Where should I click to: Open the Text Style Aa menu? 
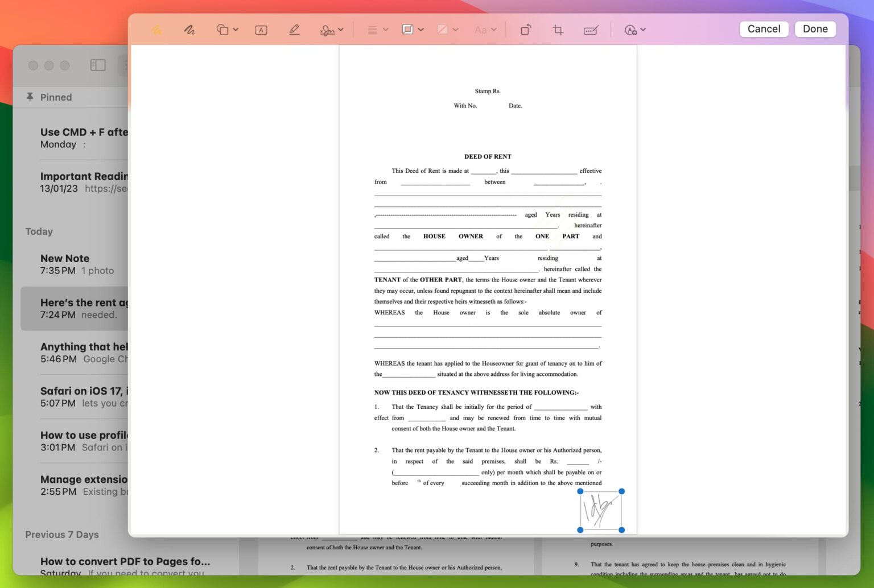(x=485, y=30)
